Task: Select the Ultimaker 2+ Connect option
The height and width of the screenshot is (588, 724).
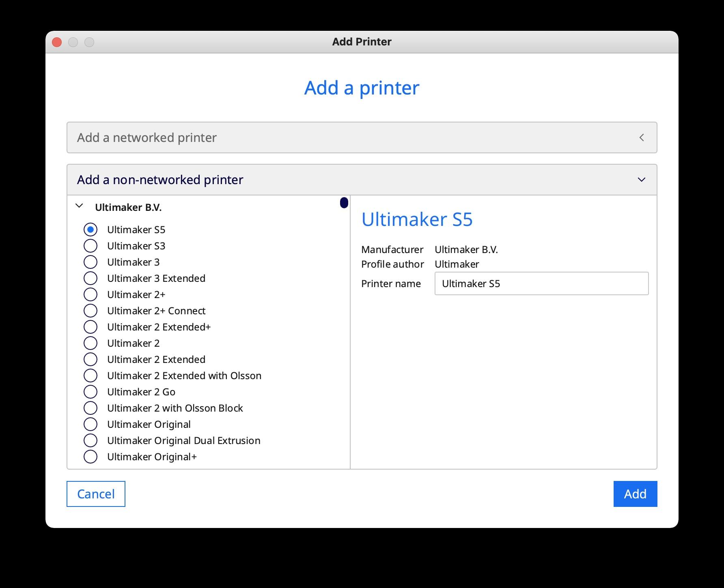Action: pos(90,311)
